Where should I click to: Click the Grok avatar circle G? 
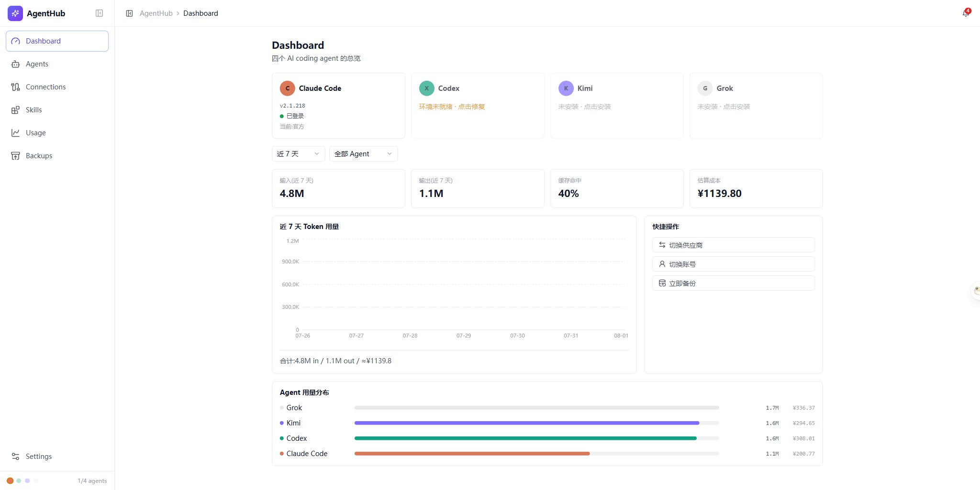pyautogui.click(x=705, y=88)
